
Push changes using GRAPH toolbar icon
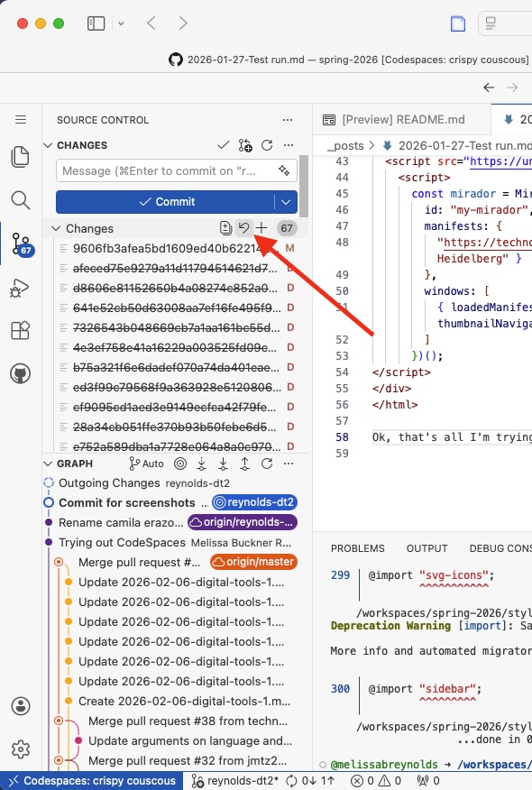245,464
